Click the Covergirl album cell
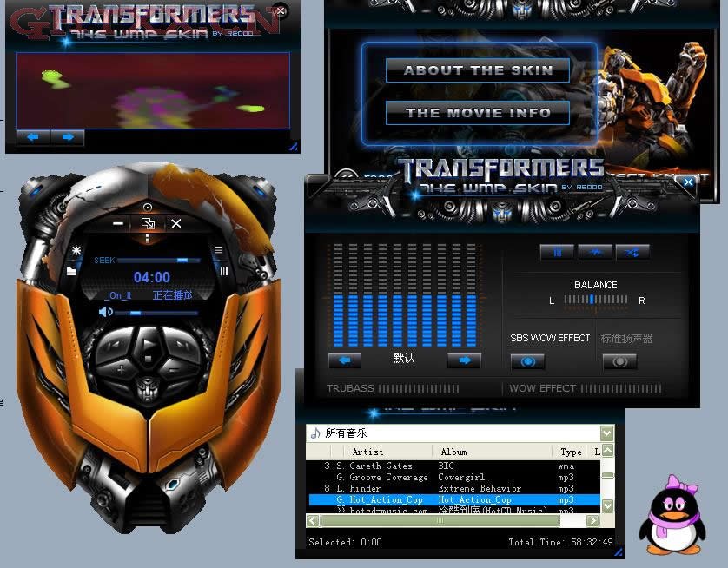The height and width of the screenshot is (568, 728). (461, 477)
